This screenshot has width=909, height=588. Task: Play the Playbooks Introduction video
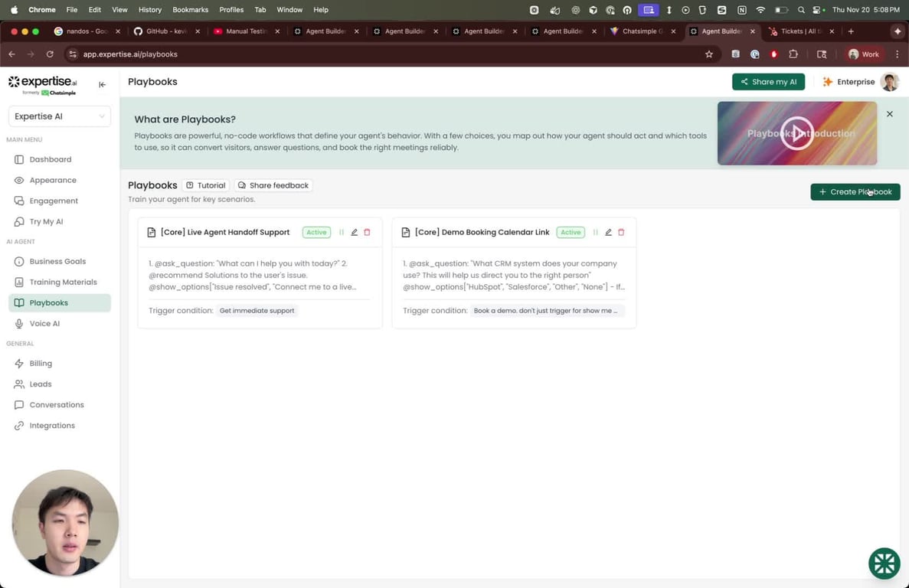[x=797, y=133]
